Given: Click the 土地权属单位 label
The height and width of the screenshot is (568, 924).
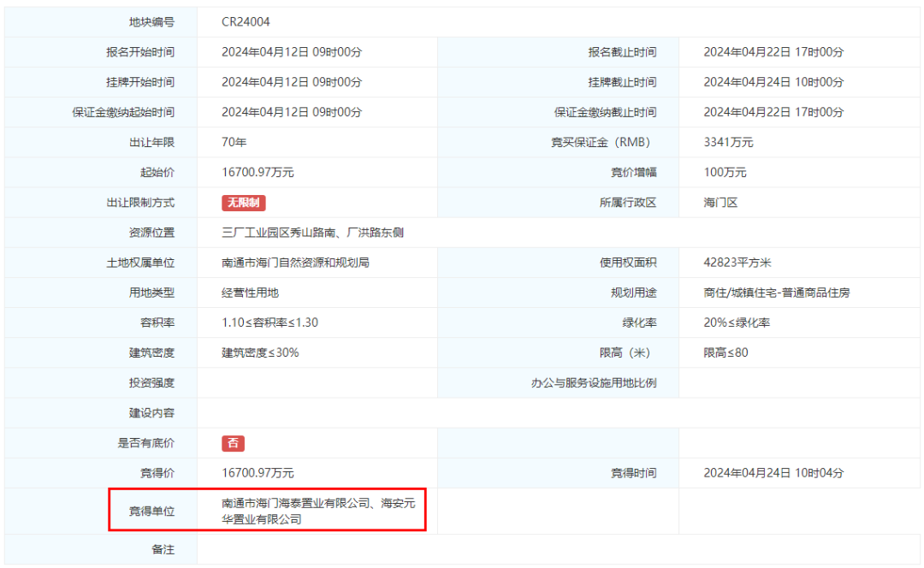Looking at the screenshot, I should click(140, 263).
